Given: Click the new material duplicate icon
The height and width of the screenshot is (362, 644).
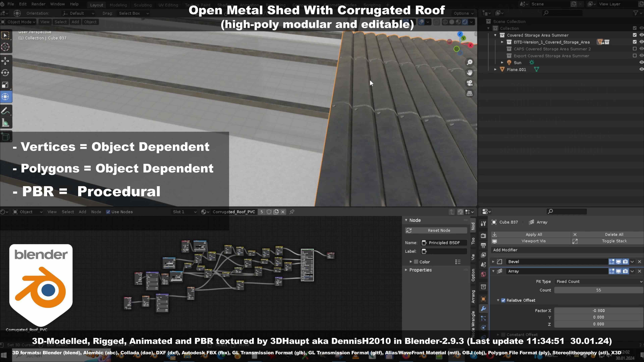Looking at the screenshot, I should pos(276,212).
